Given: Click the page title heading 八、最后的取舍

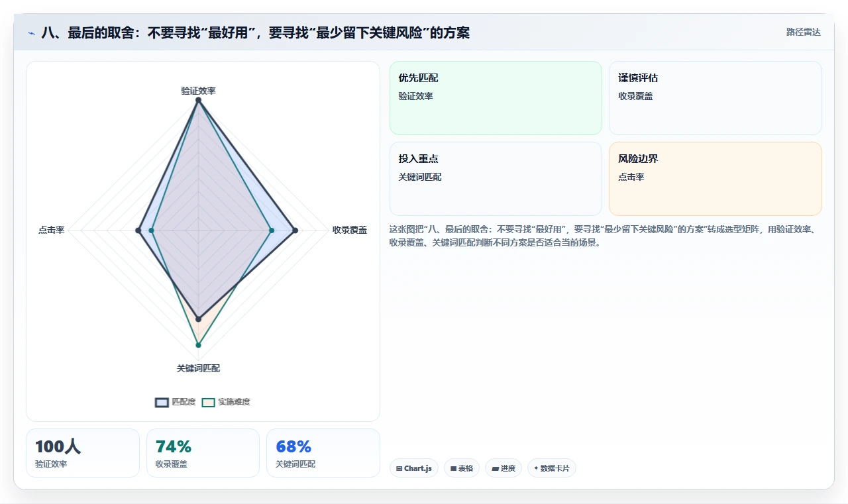Looking at the screenshot, I should click(x=256, y=33).
